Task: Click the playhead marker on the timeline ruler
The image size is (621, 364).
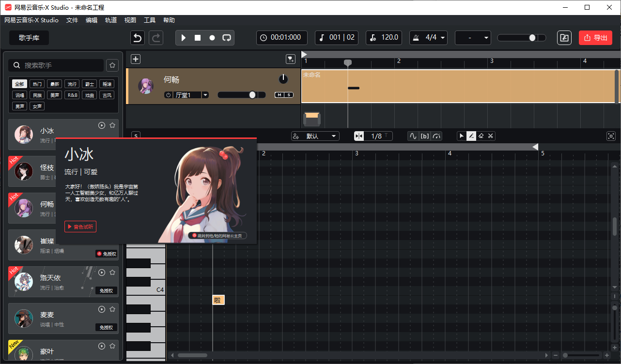Action: (x=348, y=62)
